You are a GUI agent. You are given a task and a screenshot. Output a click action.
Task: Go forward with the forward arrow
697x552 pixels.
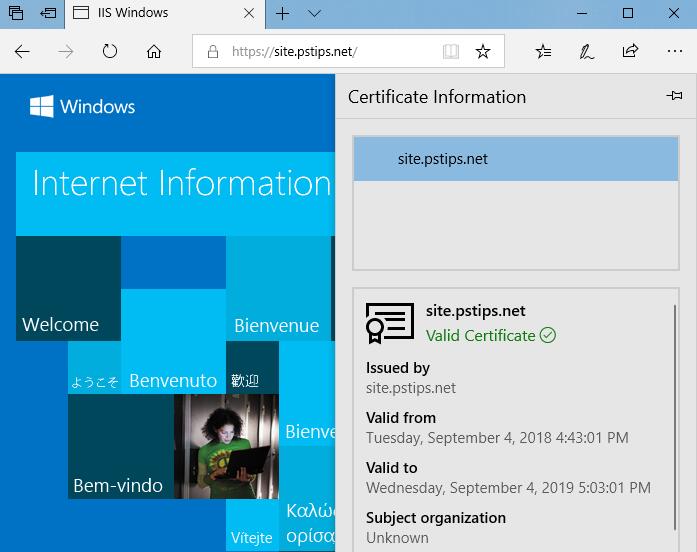coord(66,52)
